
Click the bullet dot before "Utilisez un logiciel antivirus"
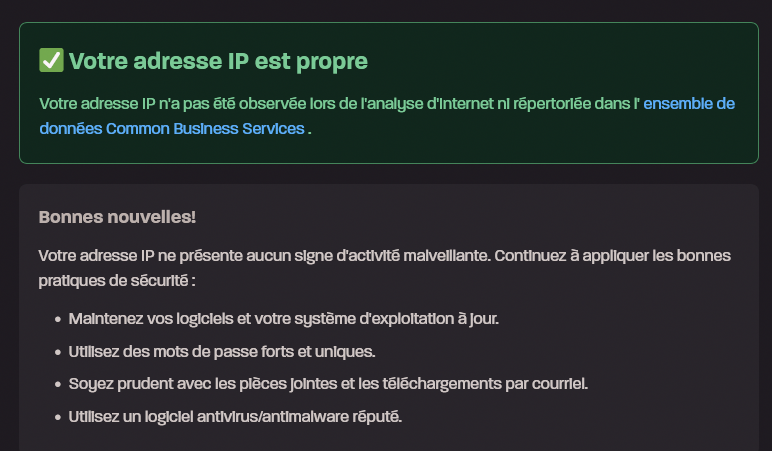pos(54,417)
